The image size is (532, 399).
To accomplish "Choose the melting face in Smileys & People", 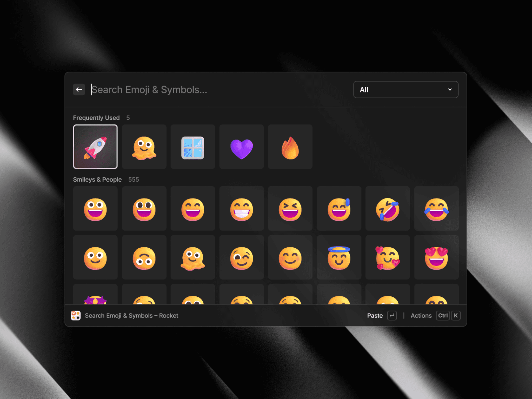I will (193, 257).
